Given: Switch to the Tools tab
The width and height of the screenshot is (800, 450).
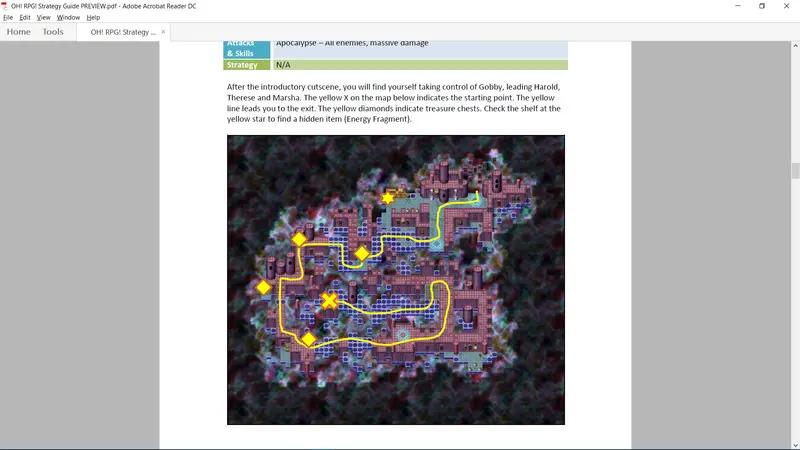Looking at the screenshot, I should (53, 32).
